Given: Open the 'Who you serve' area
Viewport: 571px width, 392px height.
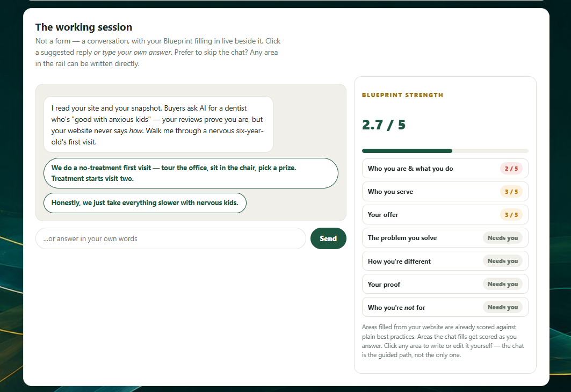Looking at the screenshot, I should click(445, 192).
